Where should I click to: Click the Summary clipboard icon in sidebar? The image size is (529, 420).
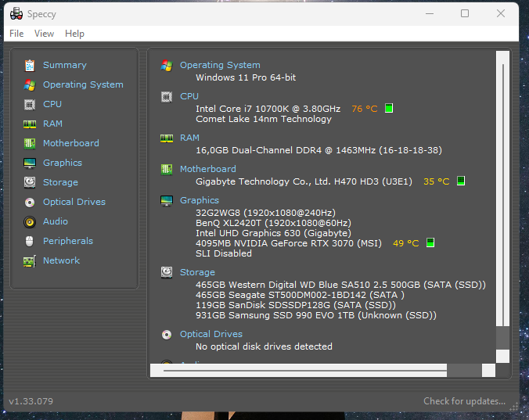[30, 65]
